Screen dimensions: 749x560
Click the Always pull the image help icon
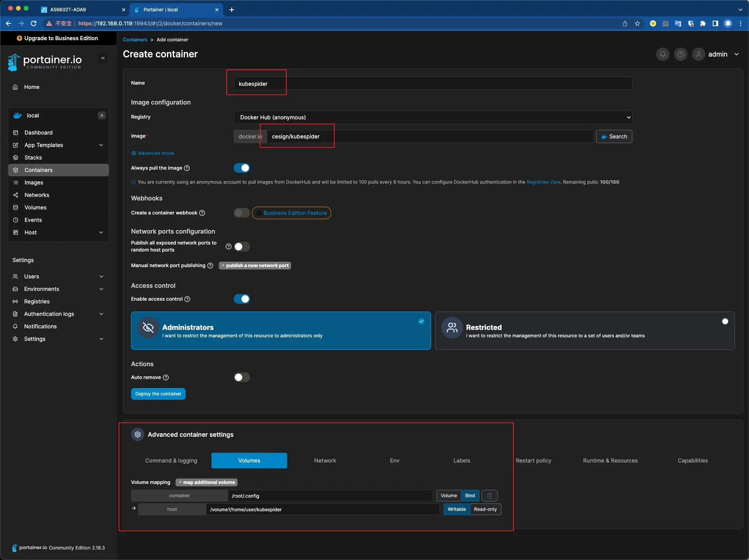[187, 168]
